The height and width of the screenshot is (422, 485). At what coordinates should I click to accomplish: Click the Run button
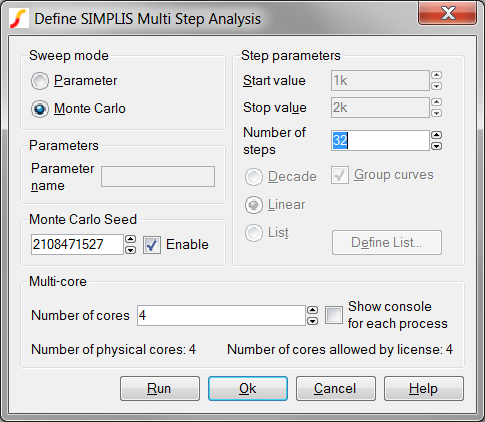(x=160, y=389)
